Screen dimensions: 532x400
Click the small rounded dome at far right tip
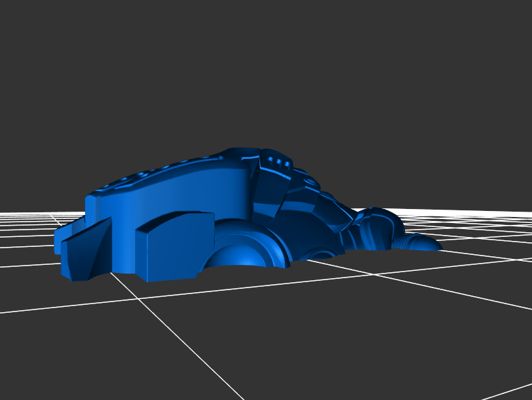[x=428, y=244]
